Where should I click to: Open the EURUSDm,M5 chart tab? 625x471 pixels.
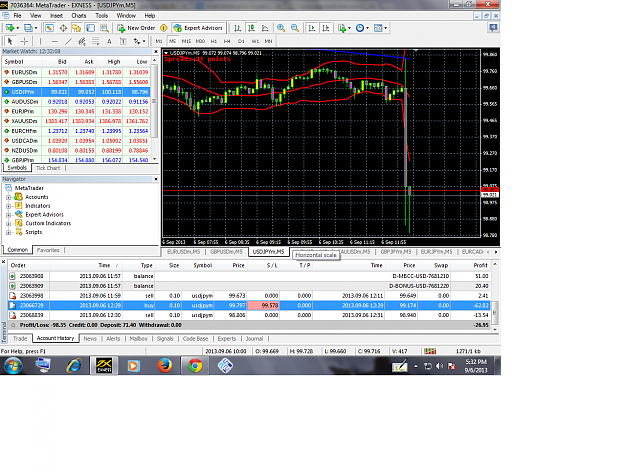click(183, 252)
